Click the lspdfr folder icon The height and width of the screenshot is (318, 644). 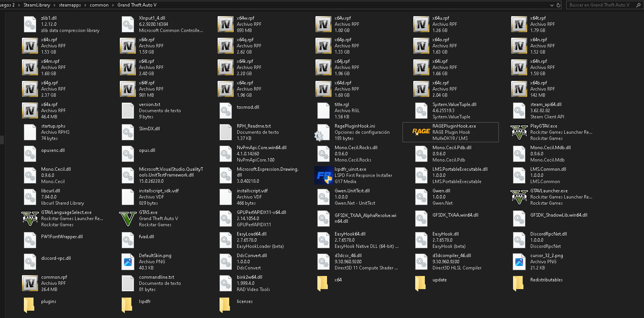[x=127, y=305]
